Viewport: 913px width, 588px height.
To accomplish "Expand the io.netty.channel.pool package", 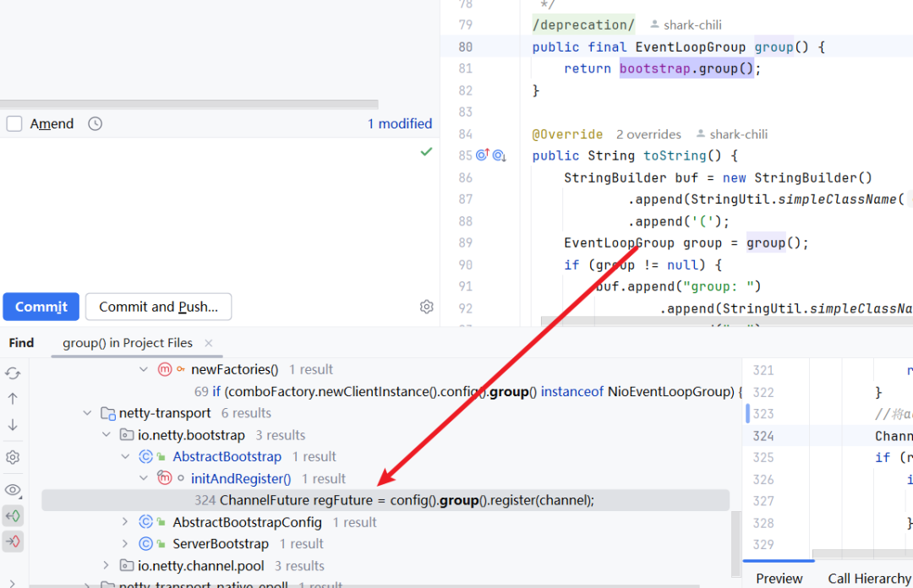I will click(106, 565).
